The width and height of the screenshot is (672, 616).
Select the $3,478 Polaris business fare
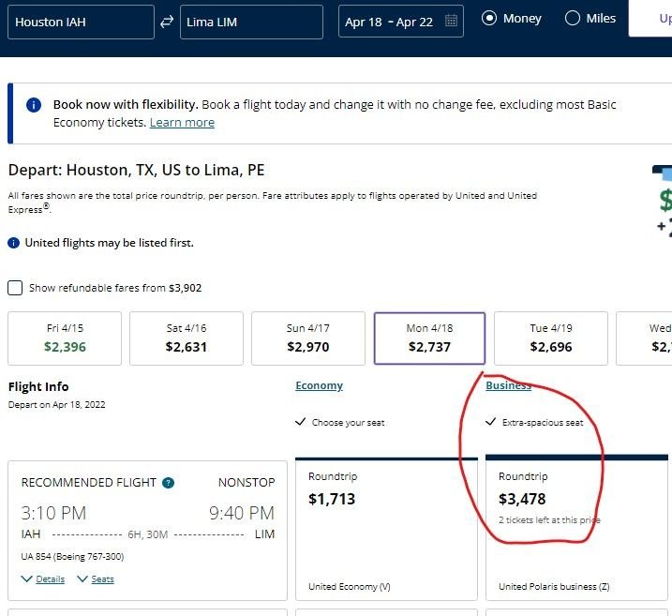(x=576, y=530)
